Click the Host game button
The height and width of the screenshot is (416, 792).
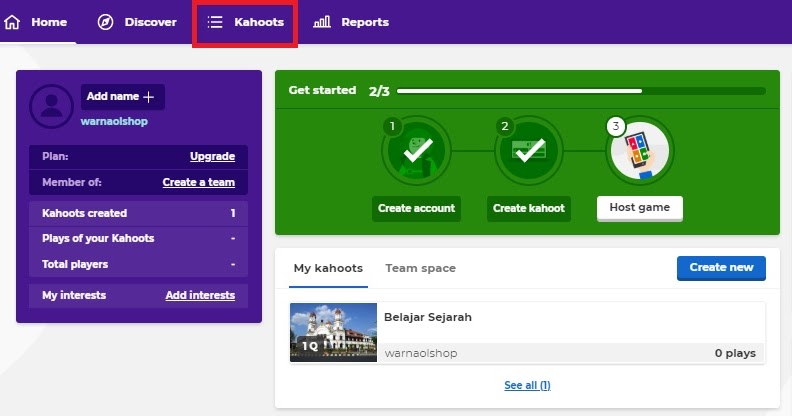tap(640, 208)
